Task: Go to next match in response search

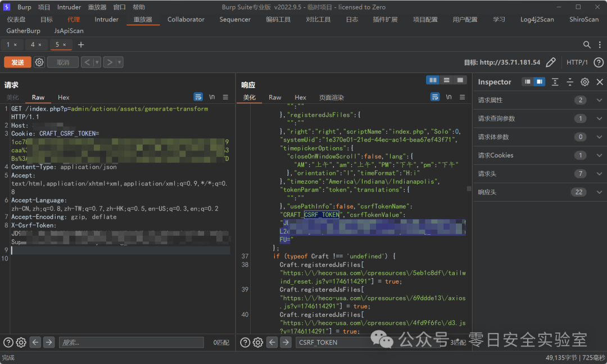Action: (286, 342)
